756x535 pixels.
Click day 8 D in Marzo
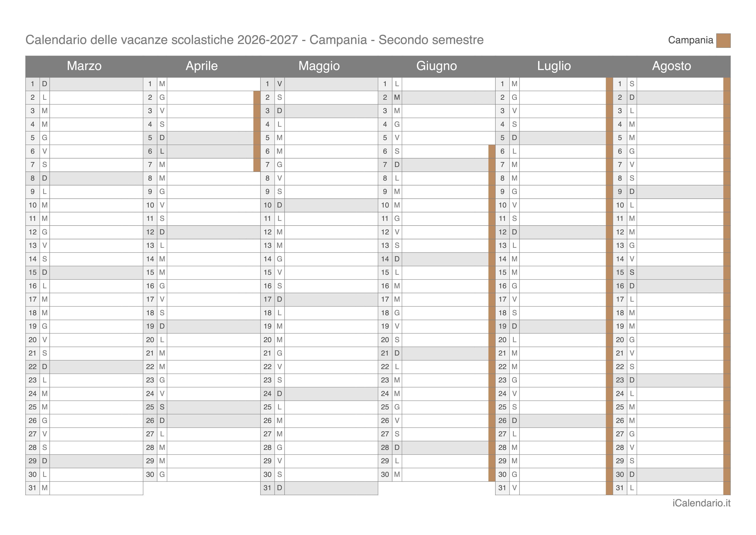[x=84, y=178]
